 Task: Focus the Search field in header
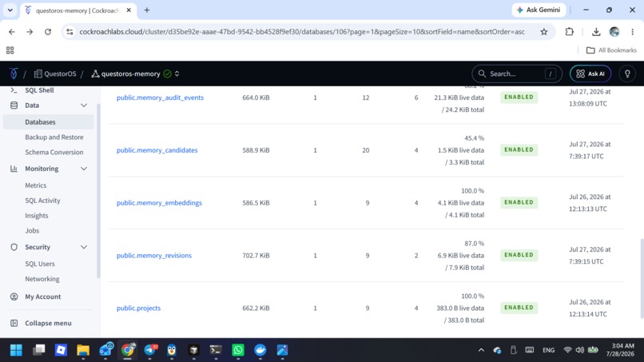[516, 74]
